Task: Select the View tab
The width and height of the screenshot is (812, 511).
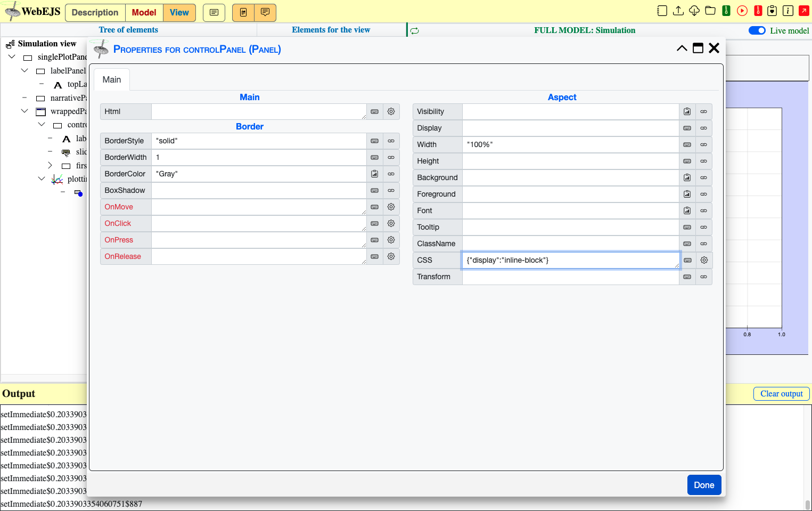Action: [179, 12]
